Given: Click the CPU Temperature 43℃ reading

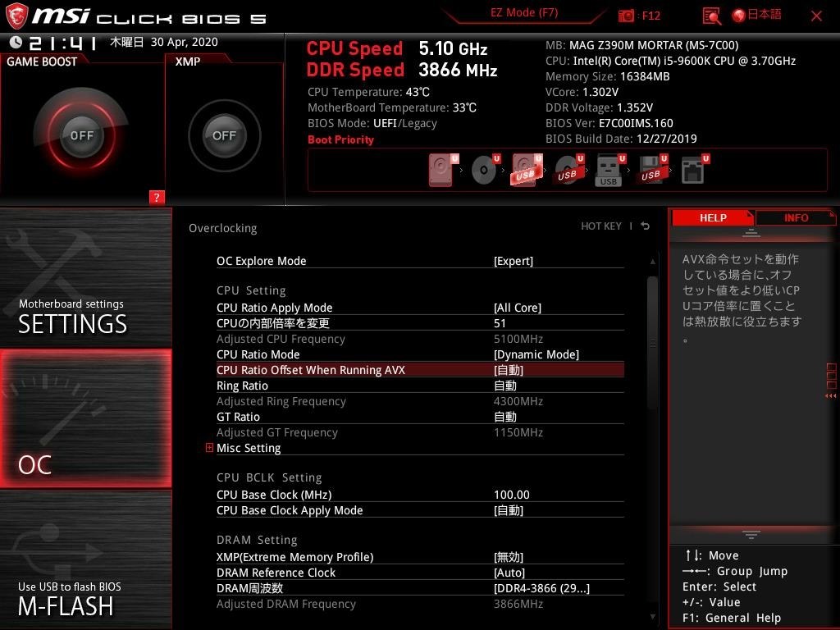Looking at the screenshot, I should (368, 92).
